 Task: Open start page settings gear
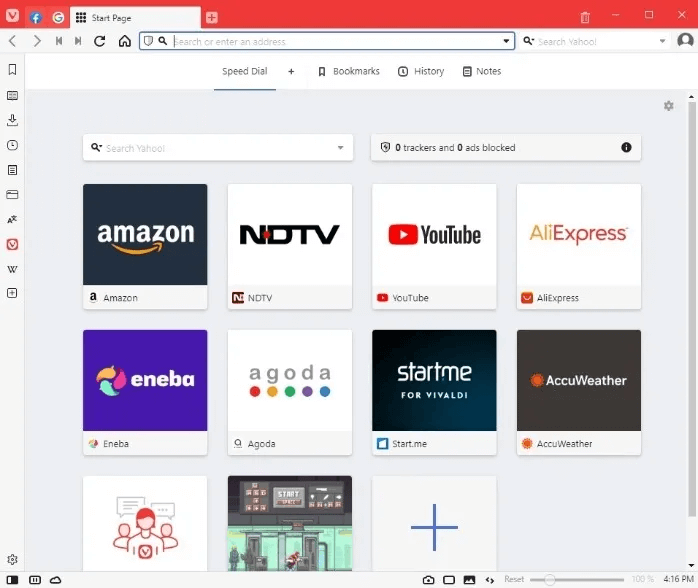coord(669,106)
